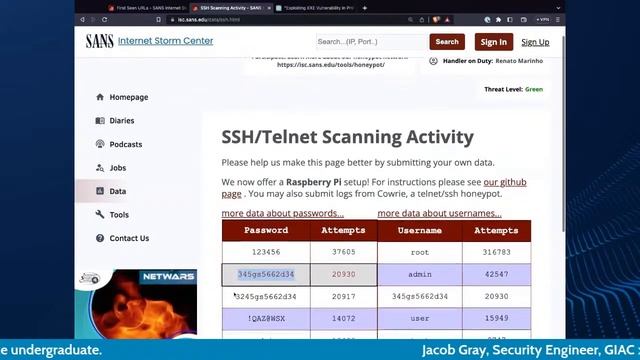640x360 pixels.
Task: Go back using the browser back arrow
Action: point(82,20)
